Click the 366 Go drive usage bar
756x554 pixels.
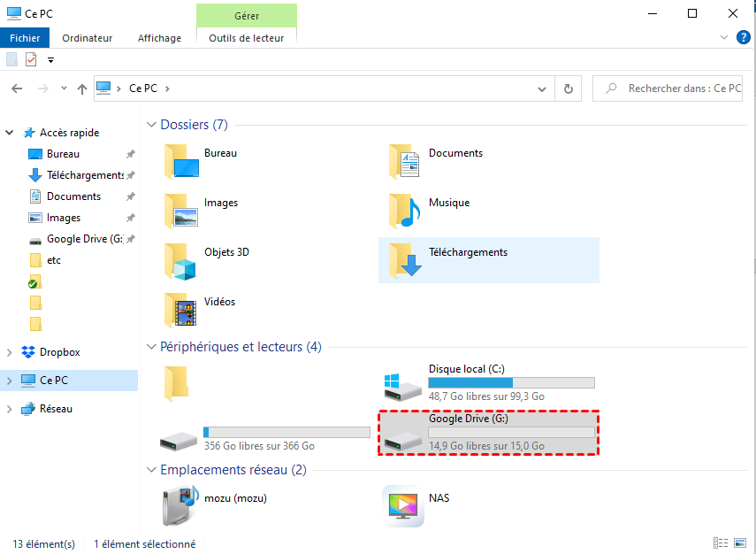click(286, 433)
